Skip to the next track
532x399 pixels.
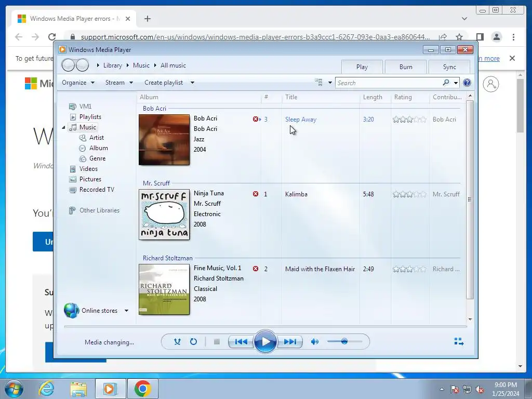click(289, 342)
